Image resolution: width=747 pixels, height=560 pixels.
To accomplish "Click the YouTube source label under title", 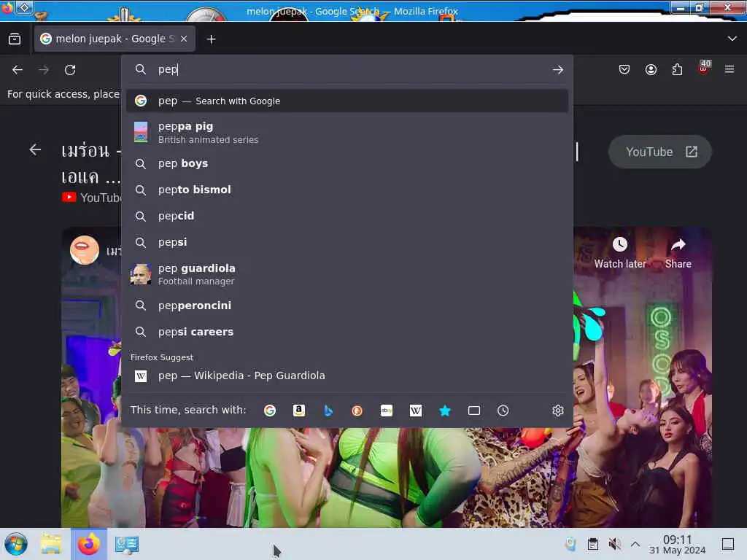I will coord(92,198).
